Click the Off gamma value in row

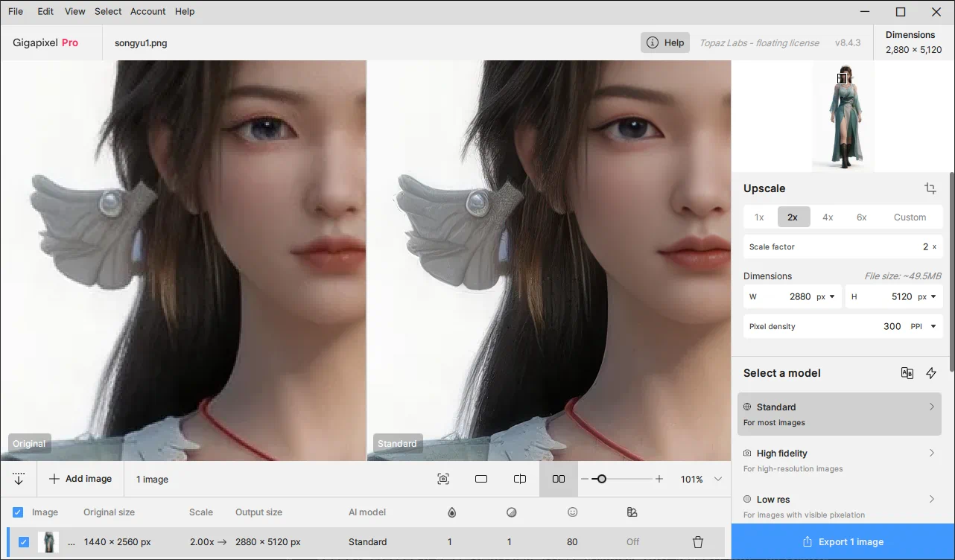632,542
